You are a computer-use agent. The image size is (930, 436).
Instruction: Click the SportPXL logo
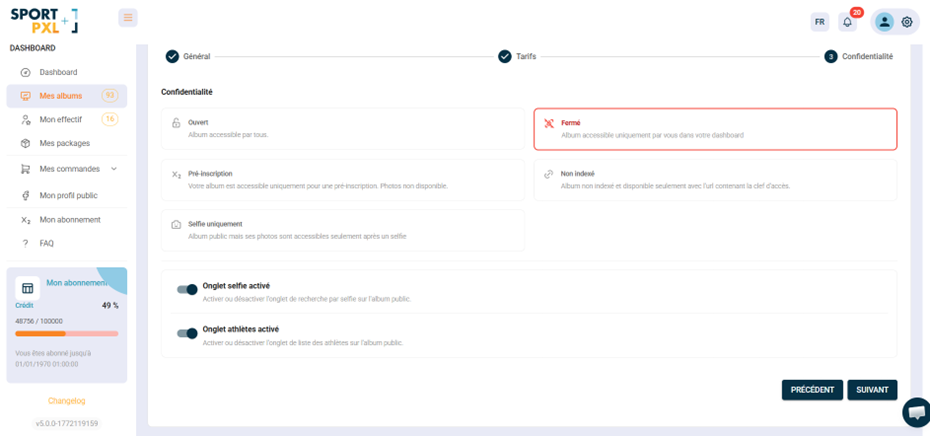tap(43, 20)
